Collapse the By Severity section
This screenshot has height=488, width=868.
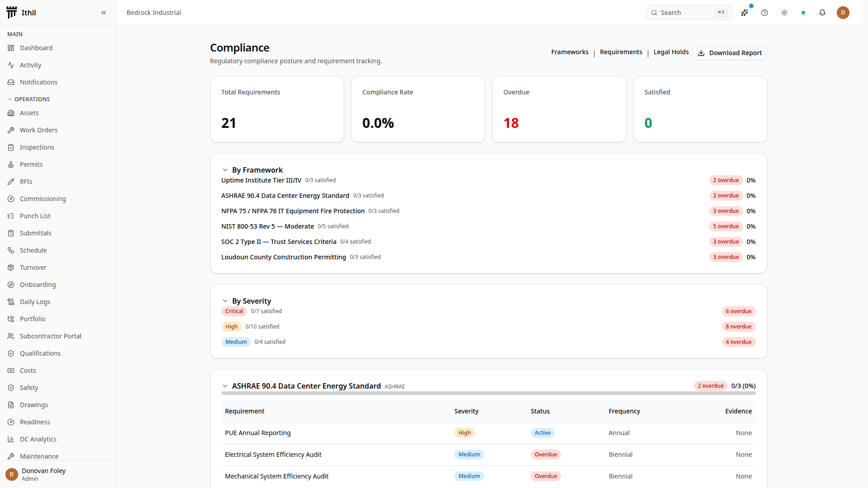[225, 301]
